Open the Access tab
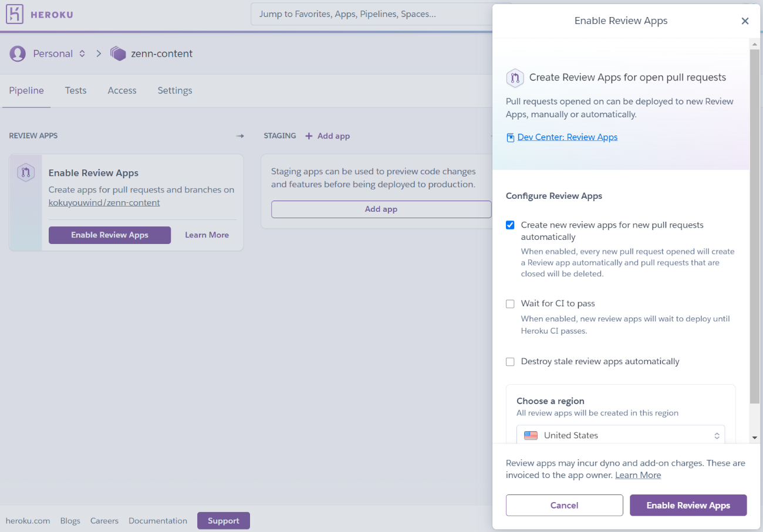Viewport: 763px width, 532px height. pos(122,90)
